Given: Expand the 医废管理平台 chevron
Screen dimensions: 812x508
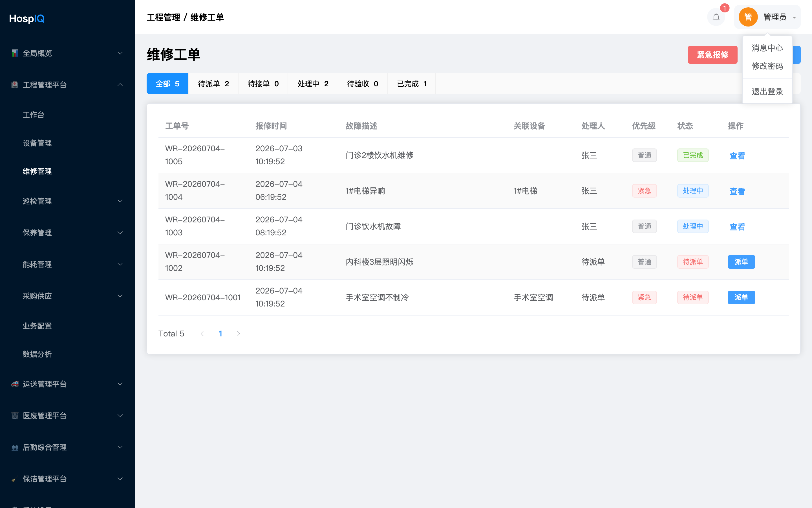Looking at the screenshot, I should (x=120, y=415).
